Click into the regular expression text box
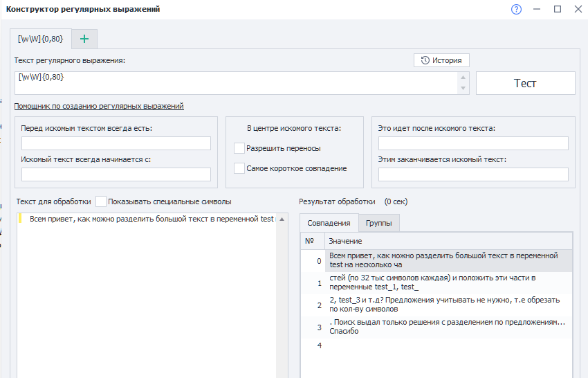Viewport: 588px width, 378px height. [x=235, y=82]
